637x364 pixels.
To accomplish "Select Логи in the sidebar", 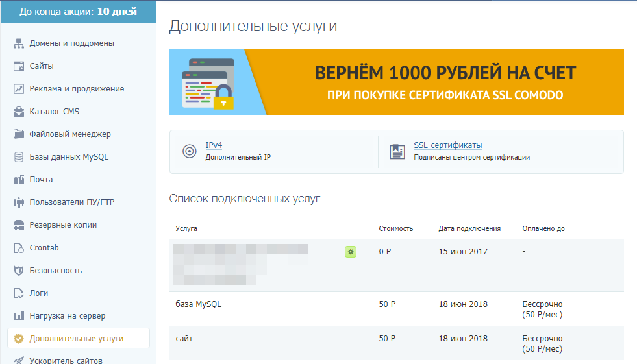I will pyautogui.click(x=38, y=293).
